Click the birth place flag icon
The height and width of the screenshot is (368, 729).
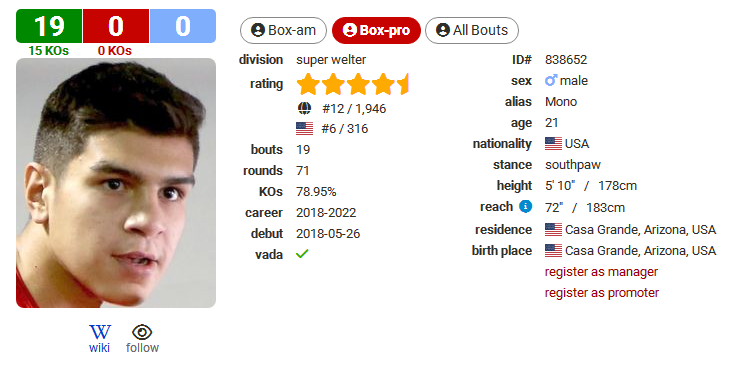click(x=553, y=250)
